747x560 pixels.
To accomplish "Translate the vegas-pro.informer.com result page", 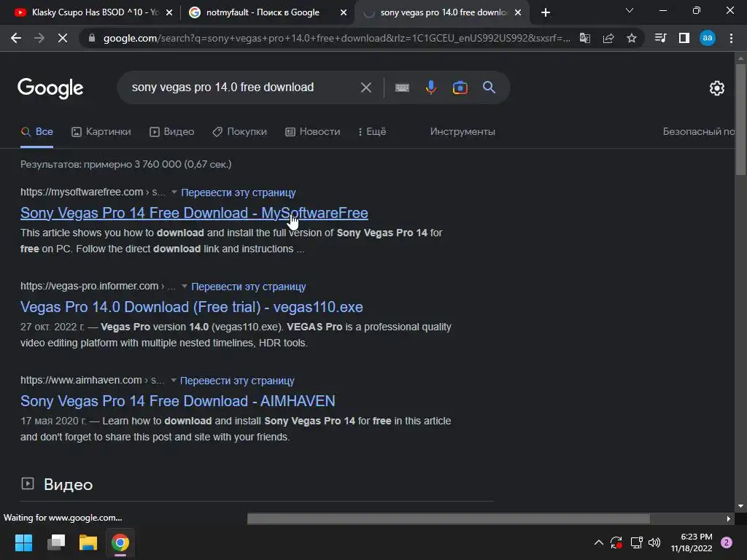I will [248, 287].
